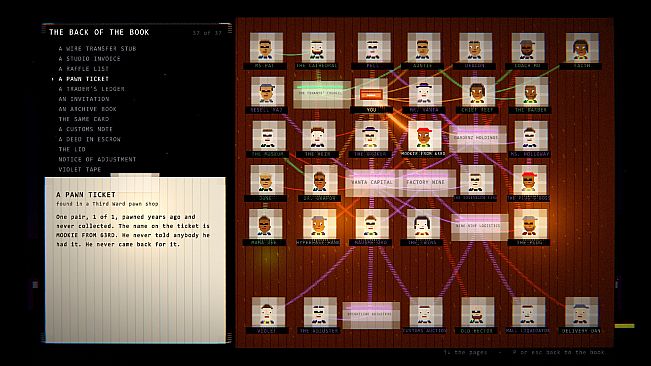The image size is (651, 366).
Task: Click 'The Back Of The Book' title
Action: [99, 32]
